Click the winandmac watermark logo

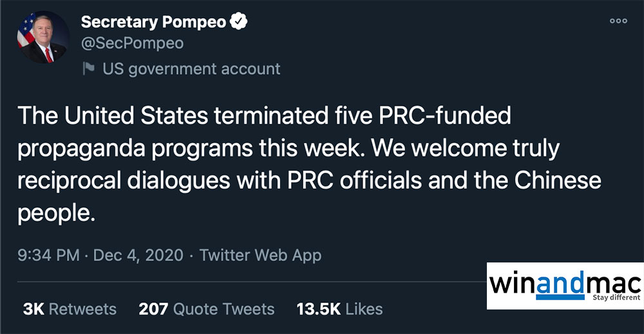pos(565,284)
